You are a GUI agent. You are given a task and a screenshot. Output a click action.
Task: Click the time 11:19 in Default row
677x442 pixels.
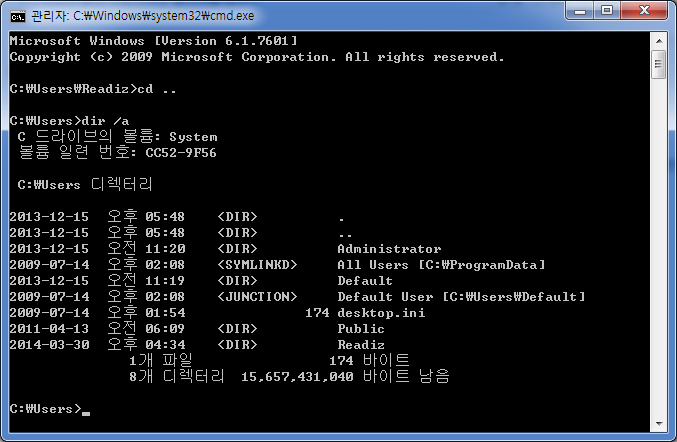(165, 281)
